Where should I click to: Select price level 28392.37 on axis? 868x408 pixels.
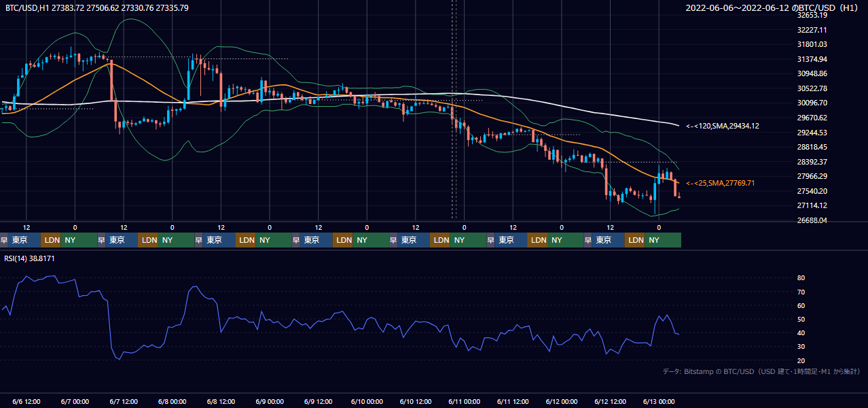(812, 162)
